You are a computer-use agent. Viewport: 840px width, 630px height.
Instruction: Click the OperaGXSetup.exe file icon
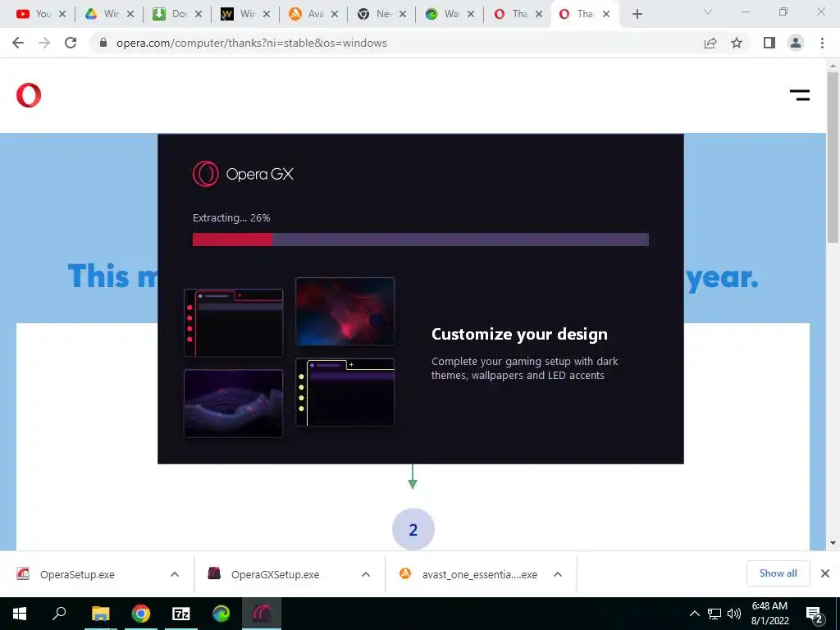coord(214,573)
